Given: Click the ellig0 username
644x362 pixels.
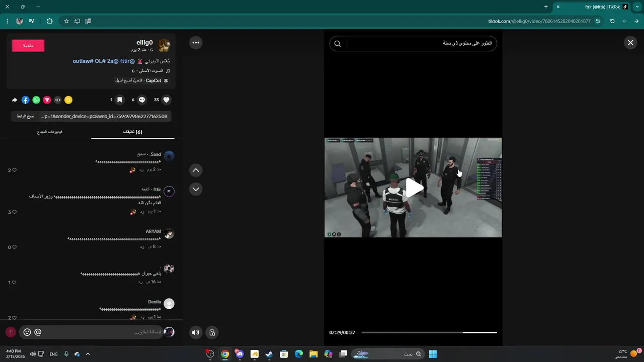Looking at the screenshot, I should (144, 43).
